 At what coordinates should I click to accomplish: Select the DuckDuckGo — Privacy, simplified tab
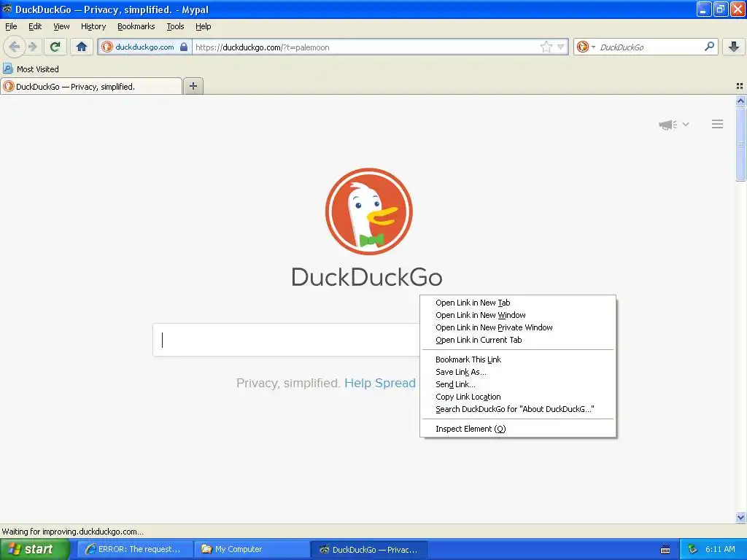[x=91, y=86]
